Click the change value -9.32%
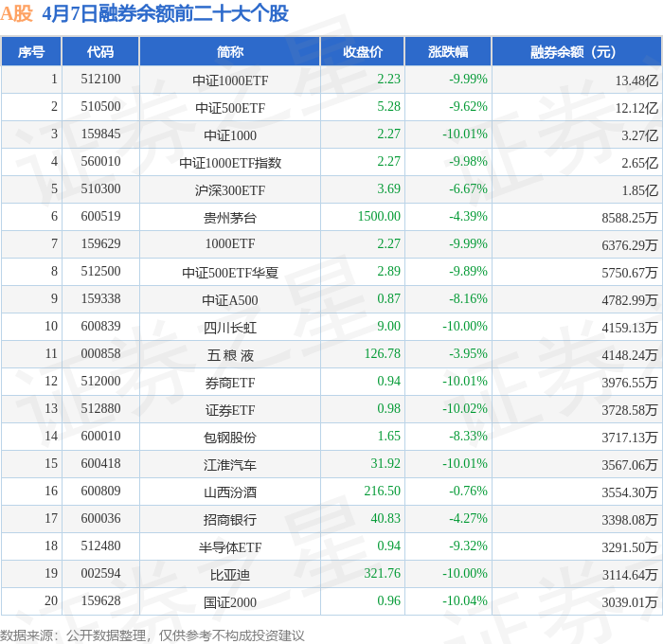 click(x=468, y=546)
